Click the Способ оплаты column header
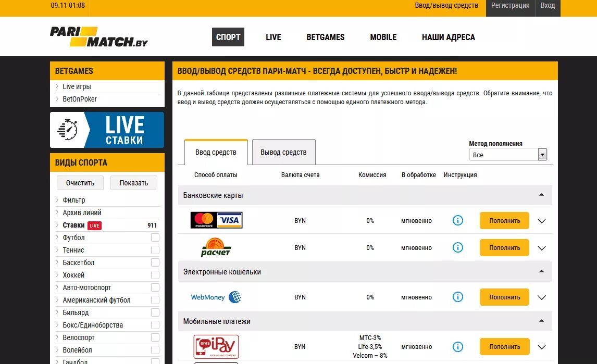Screen dimensions: 597x364 pos(216,175)
